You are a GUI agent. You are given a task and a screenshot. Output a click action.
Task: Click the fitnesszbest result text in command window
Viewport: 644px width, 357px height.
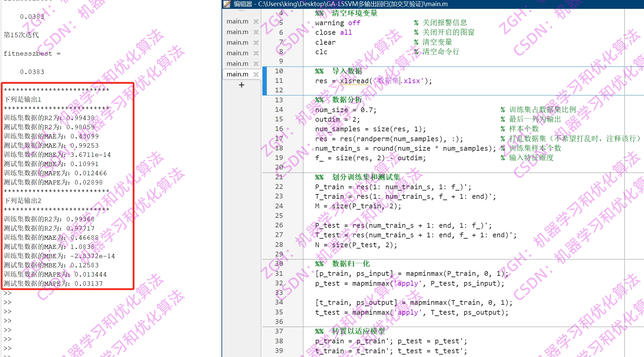32,53
